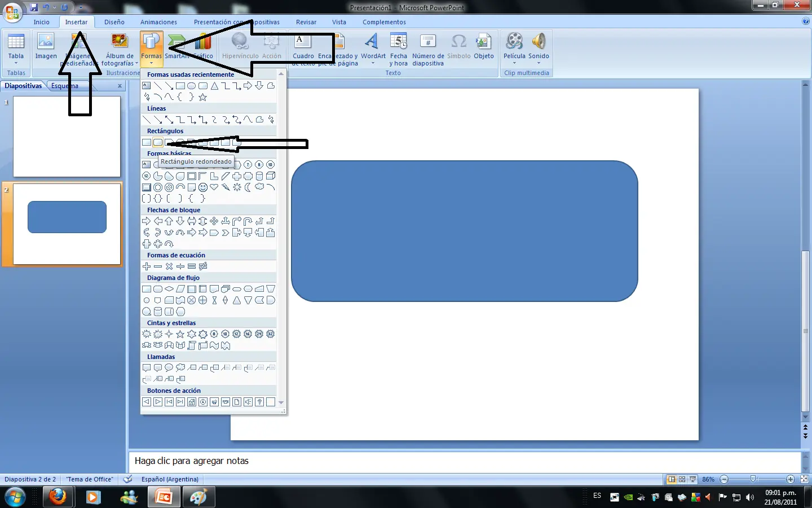Click the Imagen button in ribbon

pos(46,46)
